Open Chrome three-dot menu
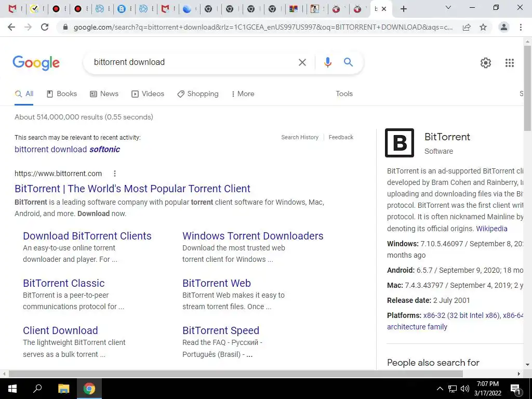This screenshot has width=532, height=399. (x=521, y=27)
